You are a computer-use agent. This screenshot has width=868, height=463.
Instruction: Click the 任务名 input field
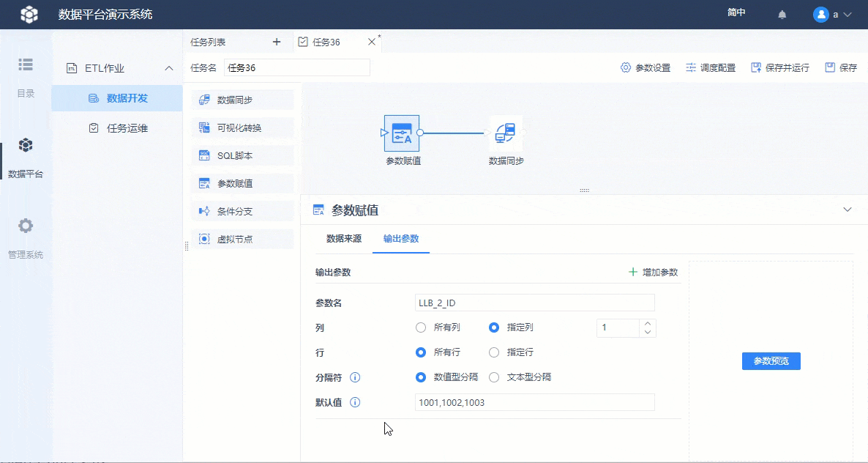pos(296,67)
